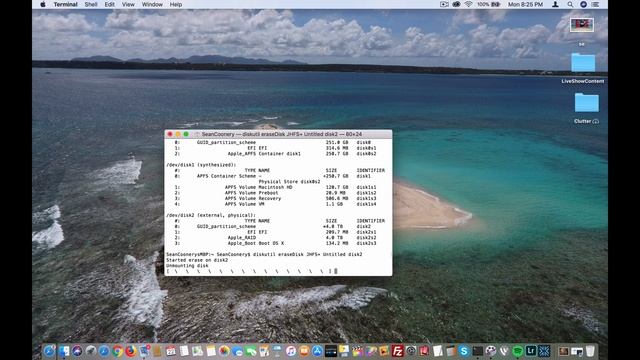The width and height of the screenshot is (640, 360).
Task: Open Notification Center list icon
Action: pyautogui.click(x=596, y=4)
